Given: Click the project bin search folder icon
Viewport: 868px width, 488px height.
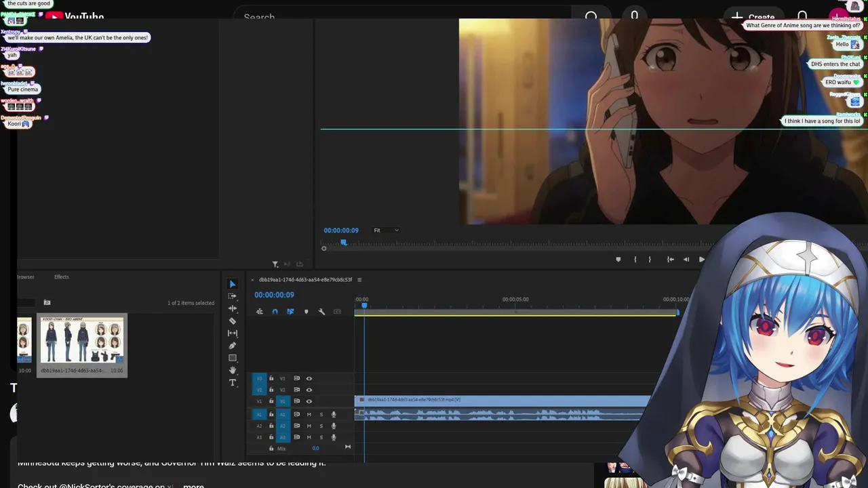Looking at the screenshot, I should 47,302.
